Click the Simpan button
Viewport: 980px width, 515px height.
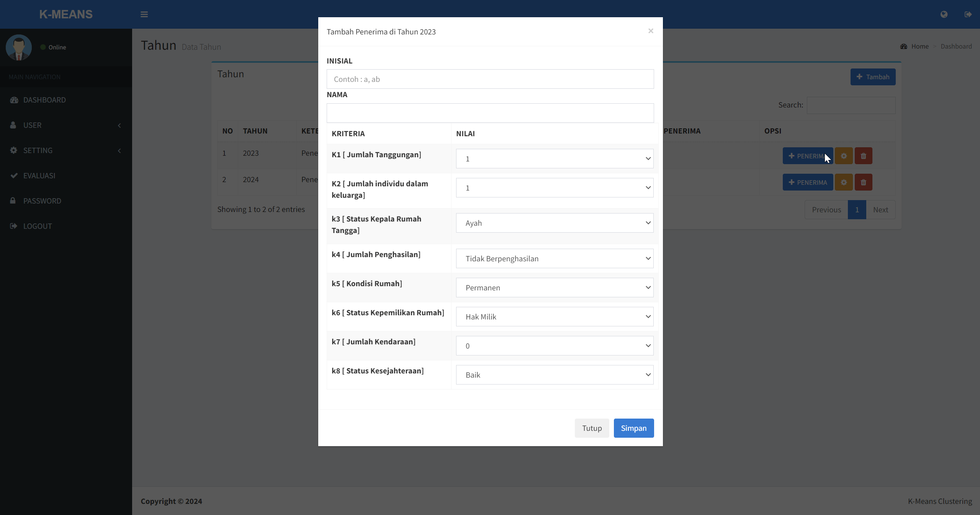(633, 428)
